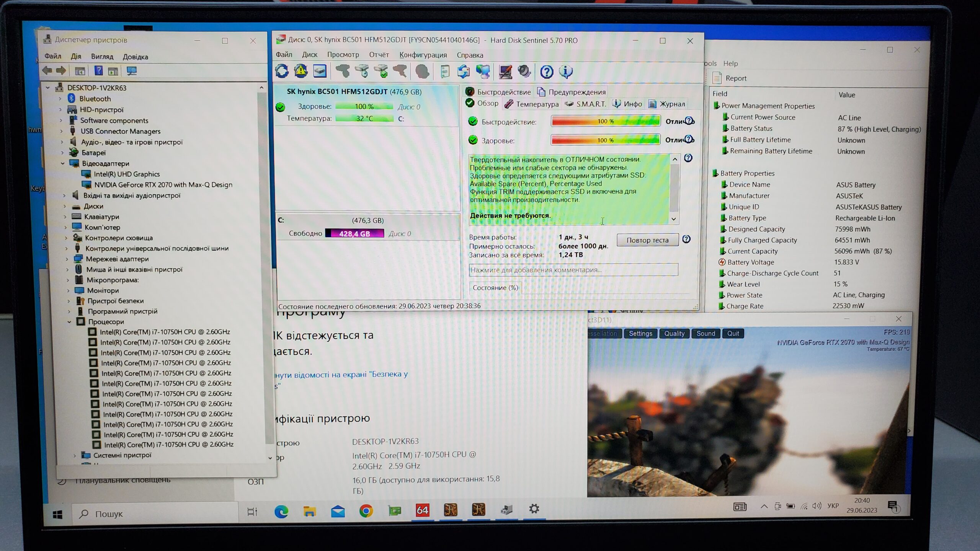Expand the Мережеві адаптери category
This screenshot has height=551, width=980.
[x=67, y=259]
